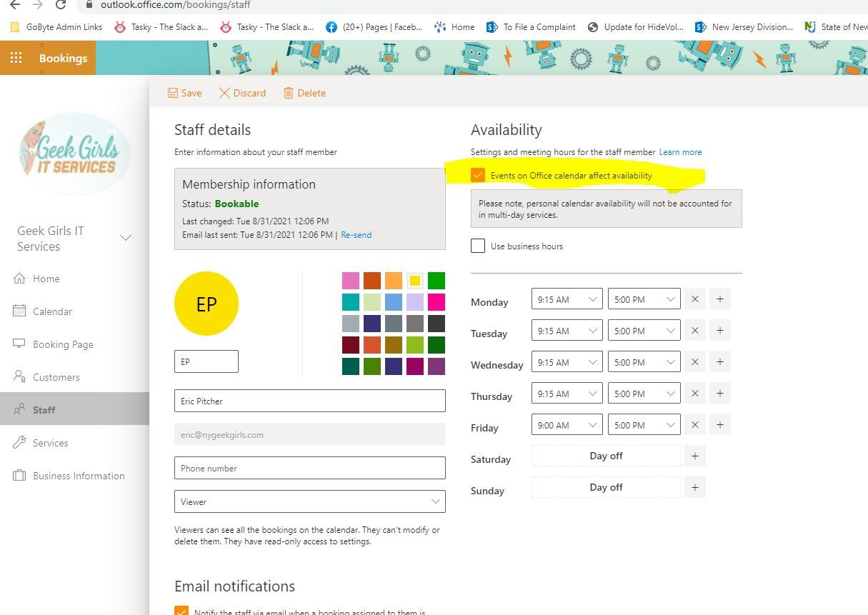
Task: Click the Re-send email link
Action: [x=356, y=234]
